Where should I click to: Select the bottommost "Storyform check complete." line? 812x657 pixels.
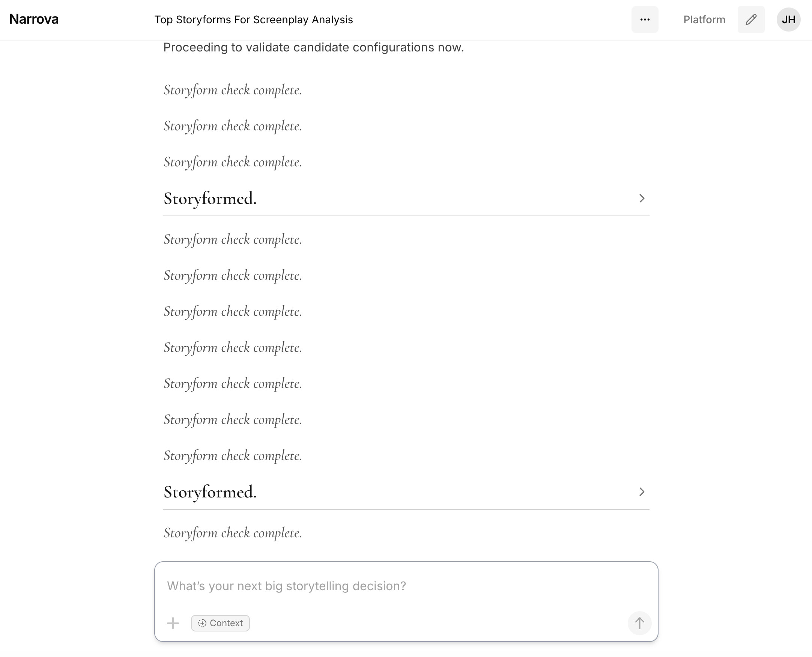(x=233, y=533)
